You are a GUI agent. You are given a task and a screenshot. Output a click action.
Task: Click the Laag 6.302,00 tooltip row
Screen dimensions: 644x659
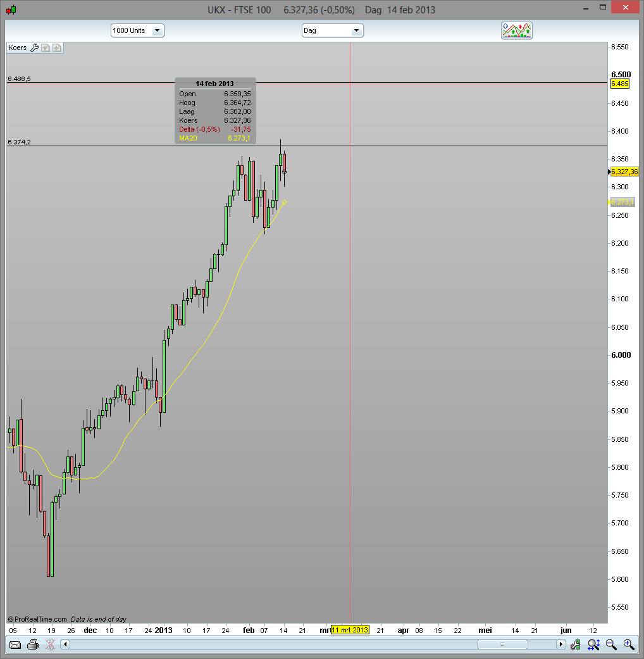pyautogui.click(x=214, y=111)
